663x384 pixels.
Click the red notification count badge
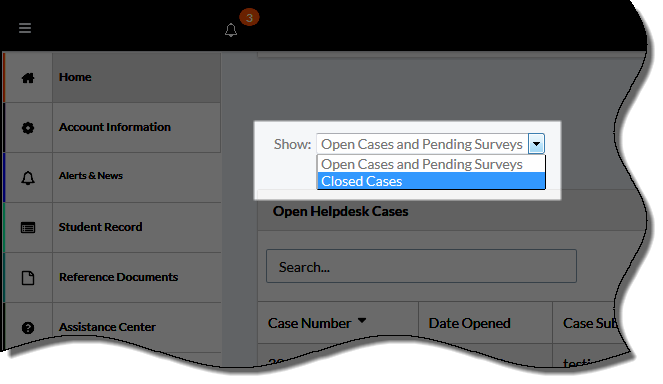tap(249, 17)
